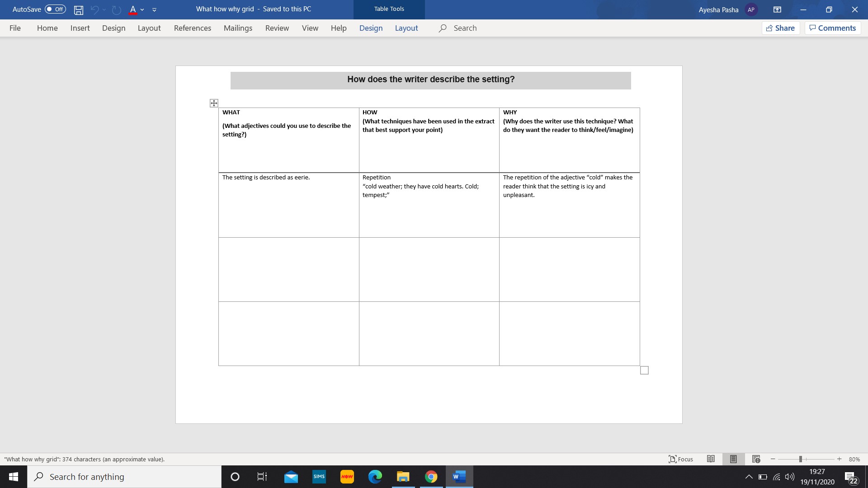Open the Undo history dropdown
Viewport: 868px width, 488px height.
pos(104,9)
